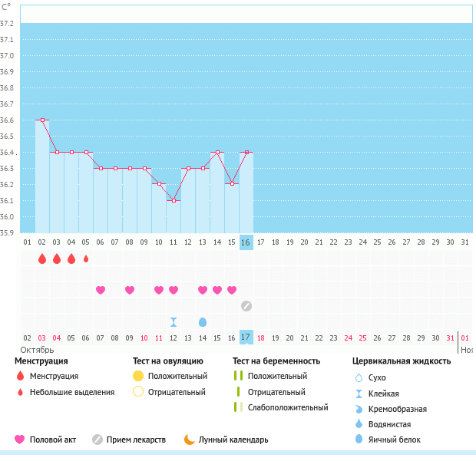Select highlighted date 17 on bottom date row
Viewport: 476px width, 461px height.
pos(246,338)
